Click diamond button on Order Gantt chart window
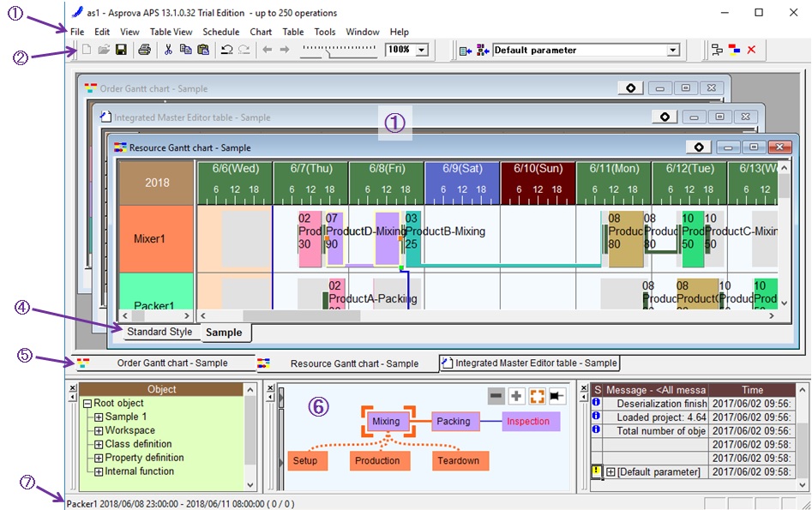 631,88
